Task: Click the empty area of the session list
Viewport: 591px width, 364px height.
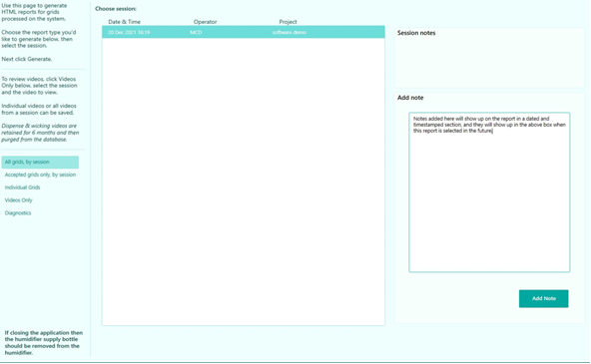Action: [244, 181]
